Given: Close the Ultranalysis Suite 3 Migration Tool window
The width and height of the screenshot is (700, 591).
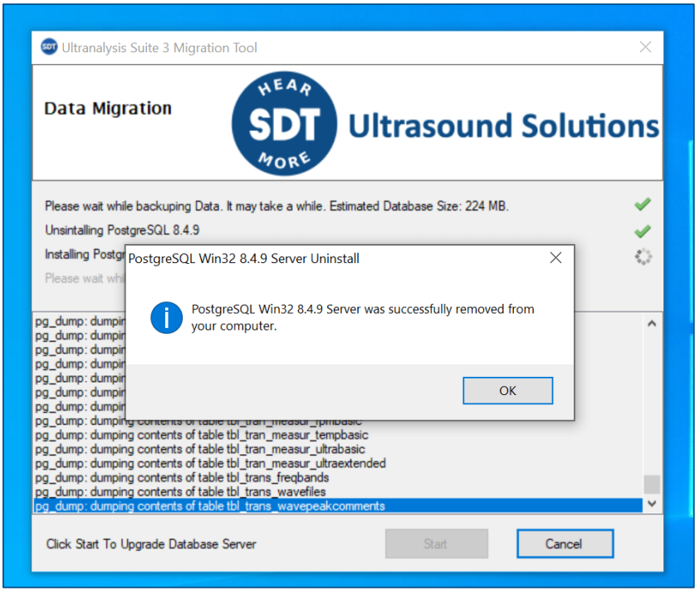Looking at the screenshot, I should pos(645,47).
